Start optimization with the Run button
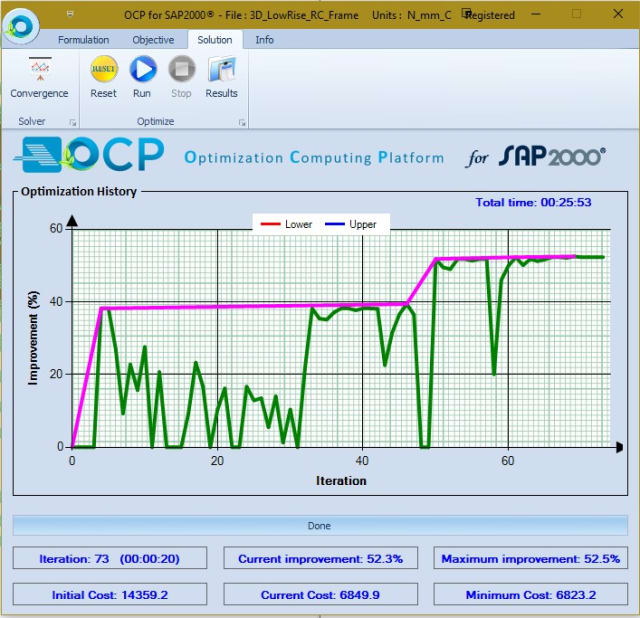 coord(142,78)
